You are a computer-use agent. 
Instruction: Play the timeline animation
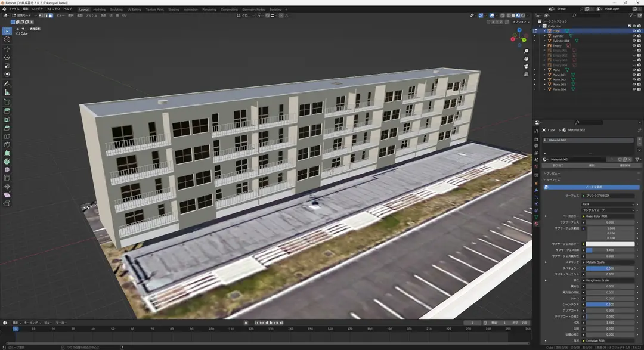point(271,323)
